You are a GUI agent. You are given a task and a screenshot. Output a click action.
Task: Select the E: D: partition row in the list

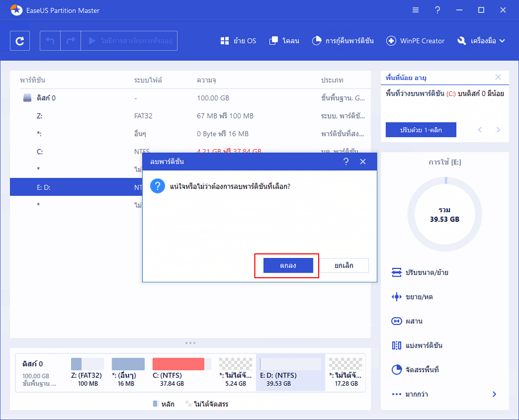click(76, 187)
